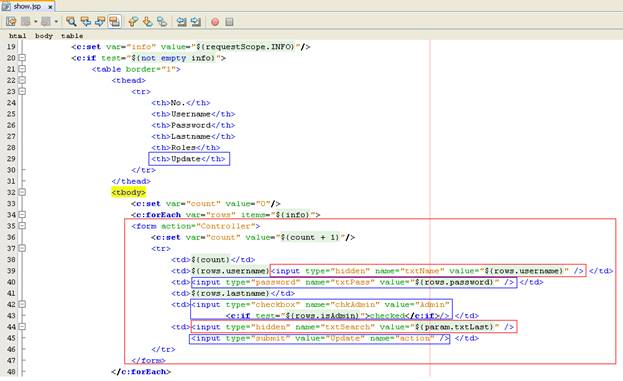Click the <th>Roles</th> code line

click(186, 147)
